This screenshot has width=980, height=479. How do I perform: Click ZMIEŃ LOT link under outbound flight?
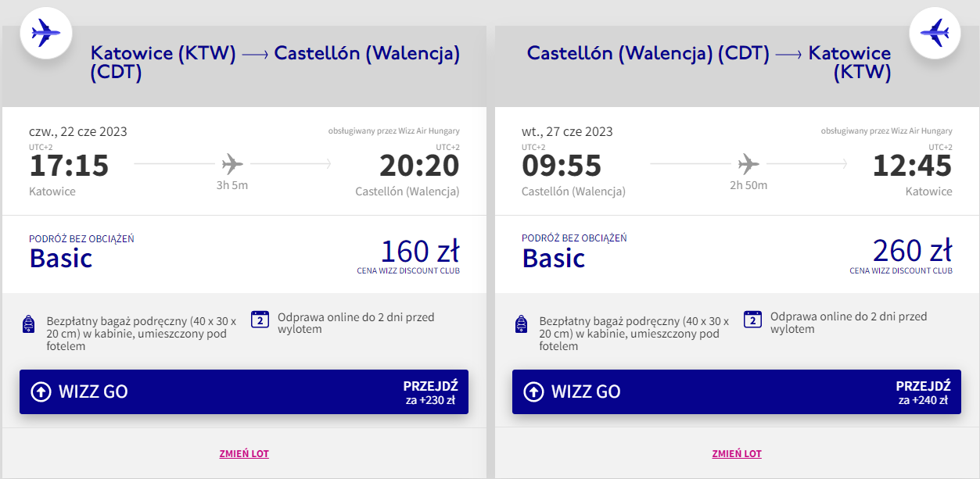pos(244,454)
